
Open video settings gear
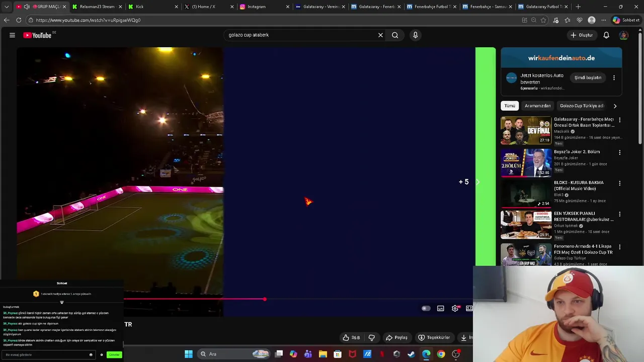[455, 308]
